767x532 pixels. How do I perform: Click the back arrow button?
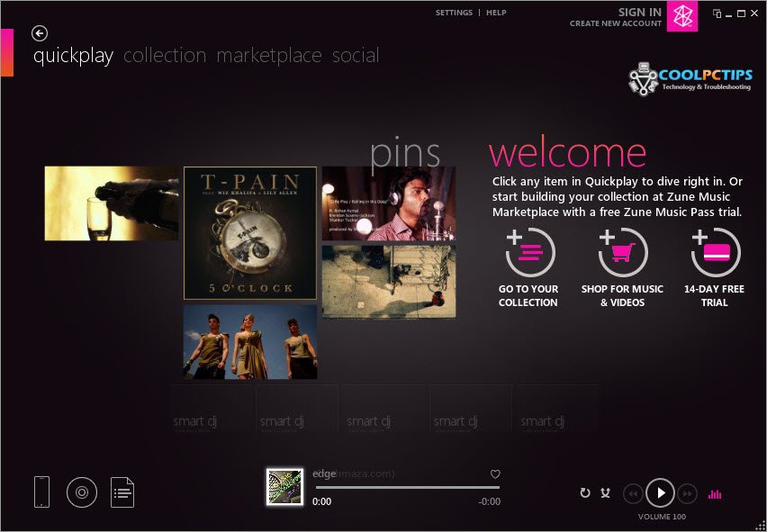[40, 33]
